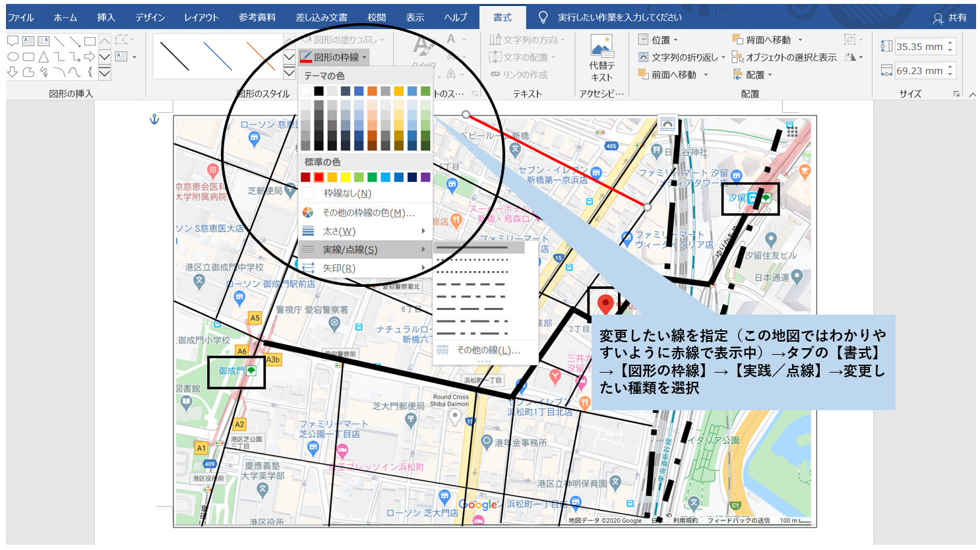The height and width of the screenshot is (550, 980).
Task: Choose 枠線なし(N) no outline option
Action: pos(347,193)
